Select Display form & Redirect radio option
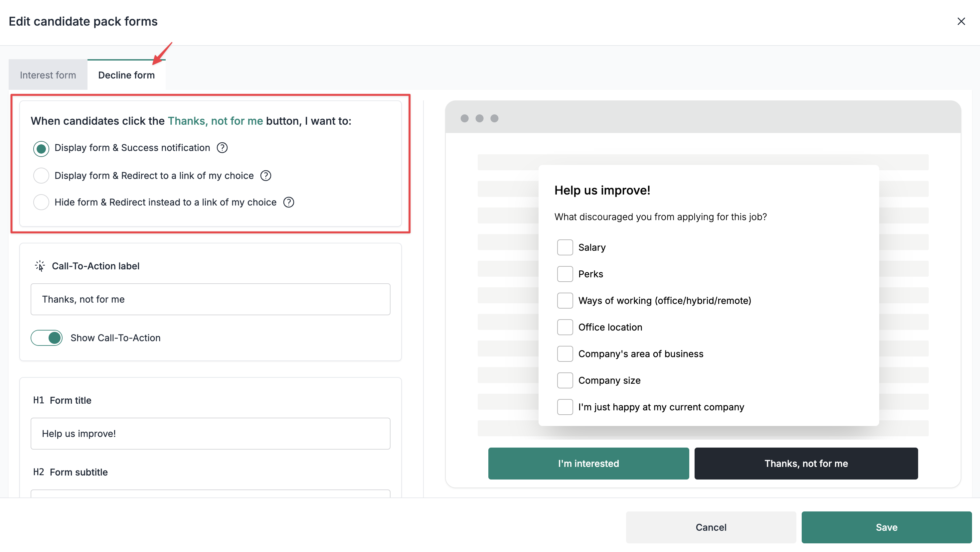980x552 pixels. click(x=41, y=175)
